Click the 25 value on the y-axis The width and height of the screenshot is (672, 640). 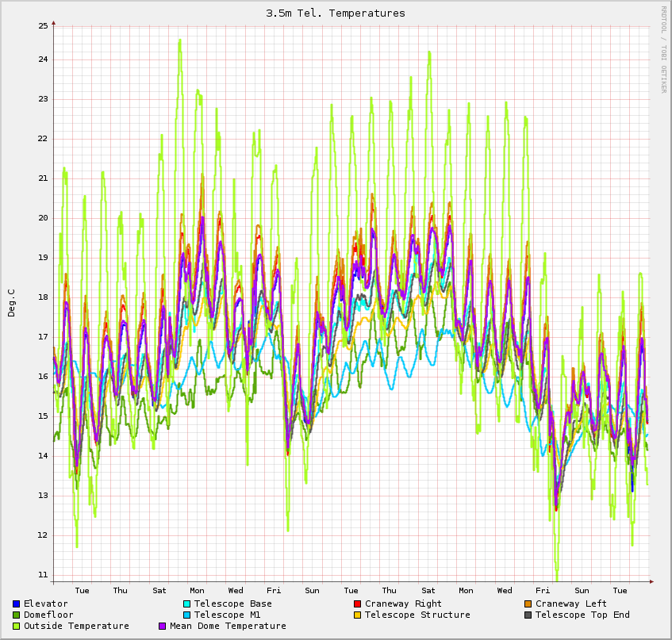(42, 25)
